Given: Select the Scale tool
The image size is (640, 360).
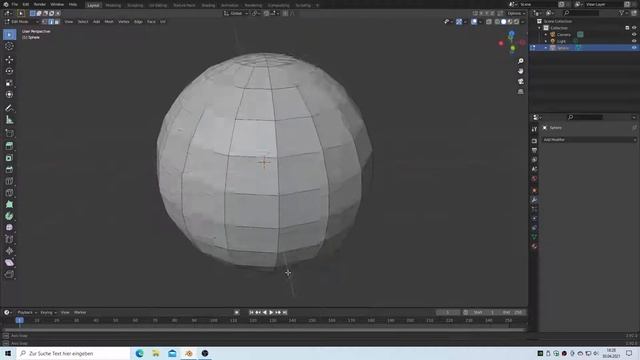Looking at the screenshot, I should (9, 83).
